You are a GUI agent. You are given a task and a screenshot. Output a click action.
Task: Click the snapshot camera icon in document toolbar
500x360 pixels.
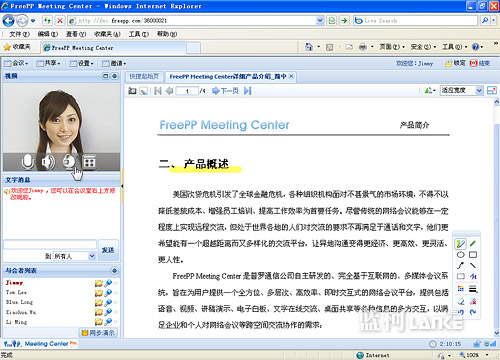(132, 91)
